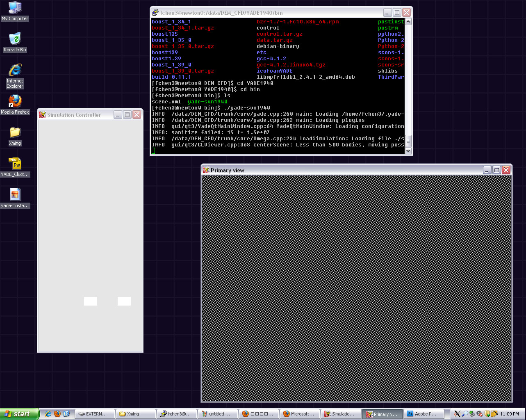The image size is (526, 420).
Task: Click the PuTTY icon in terminal title bar
Action: pos(155,13)
